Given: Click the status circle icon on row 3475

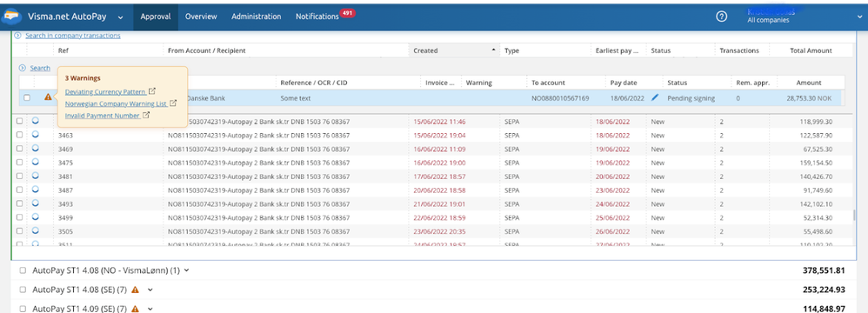Looking at the screenshot, I should coord(36,162).
